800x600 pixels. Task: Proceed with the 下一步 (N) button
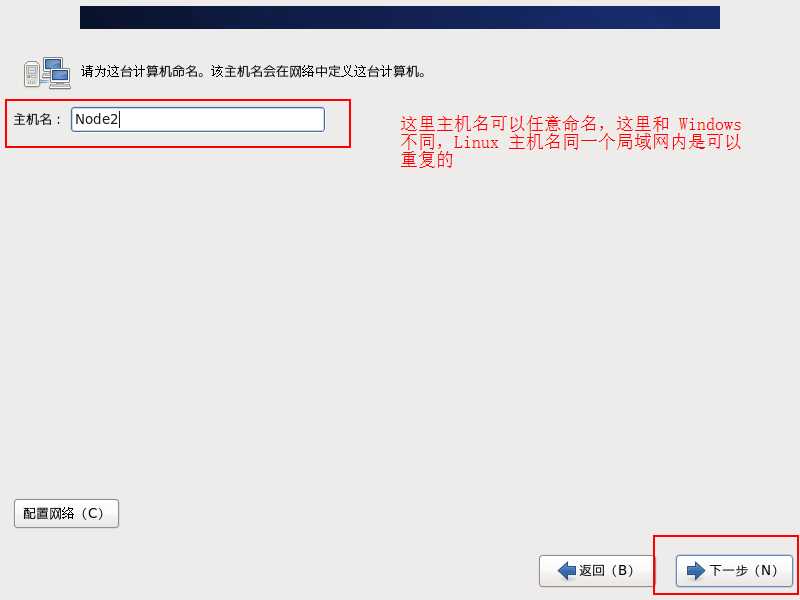[734, 570]
